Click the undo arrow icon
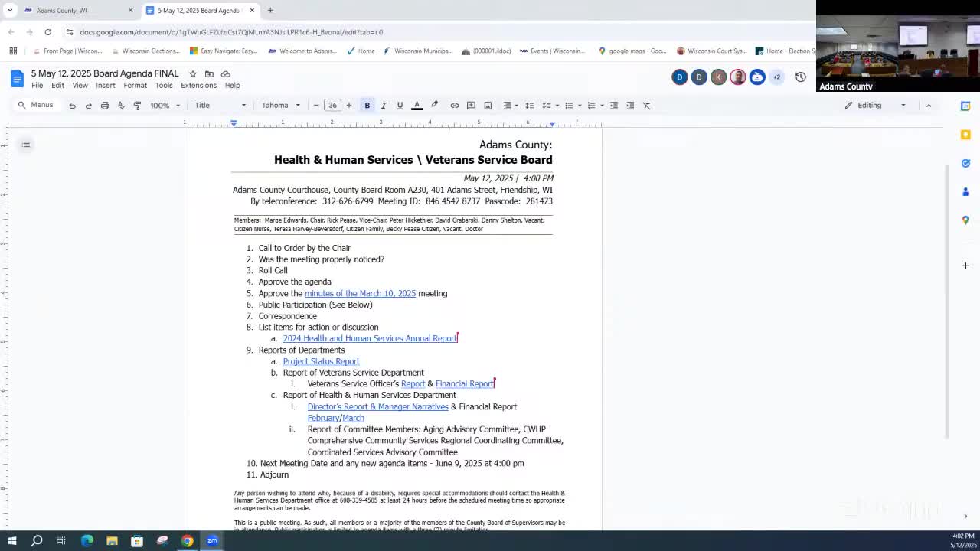This screenshot has height=551, width=980. [x=72, y=106]
